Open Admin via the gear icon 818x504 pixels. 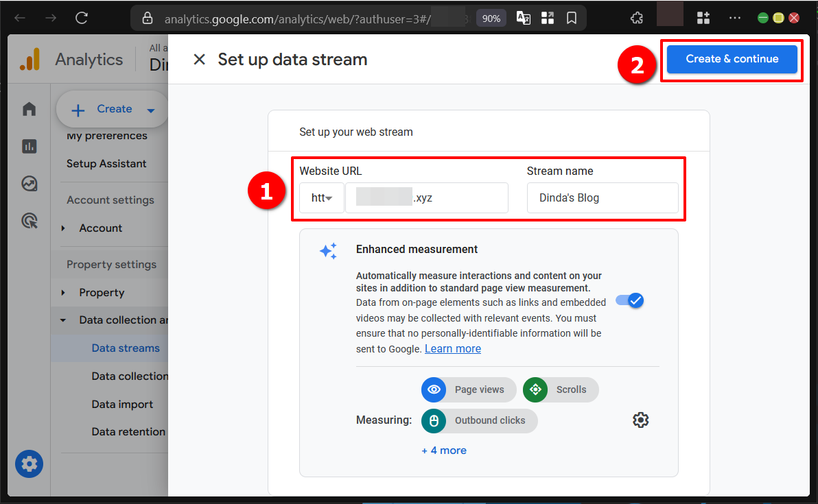(28, 464)
